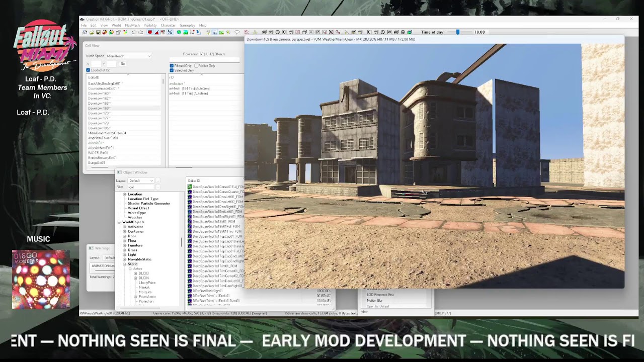Toggle the Filtered Only checkbox
Image resolution: width=644 pixels, height=362 pixels.
tap(172, 66)
